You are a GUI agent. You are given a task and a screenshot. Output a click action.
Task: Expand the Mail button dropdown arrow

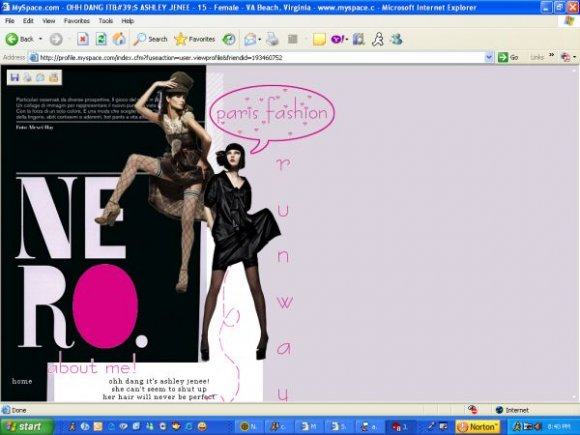(260, 39)
